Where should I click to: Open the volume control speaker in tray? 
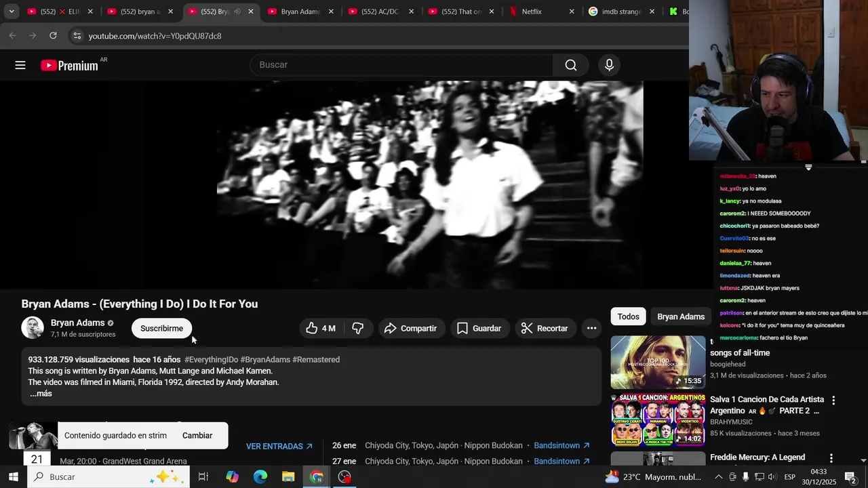tap(772, 476)
